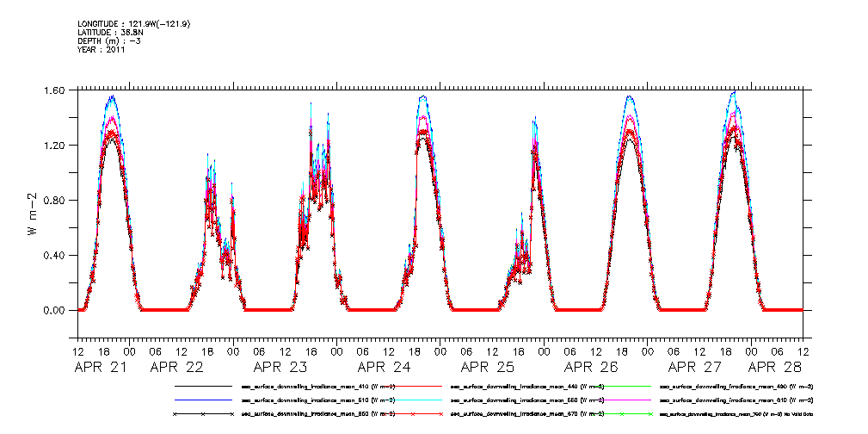Click the APR 25 date label
This screenshot has width=868, height=434.
[x=487, y=367]
